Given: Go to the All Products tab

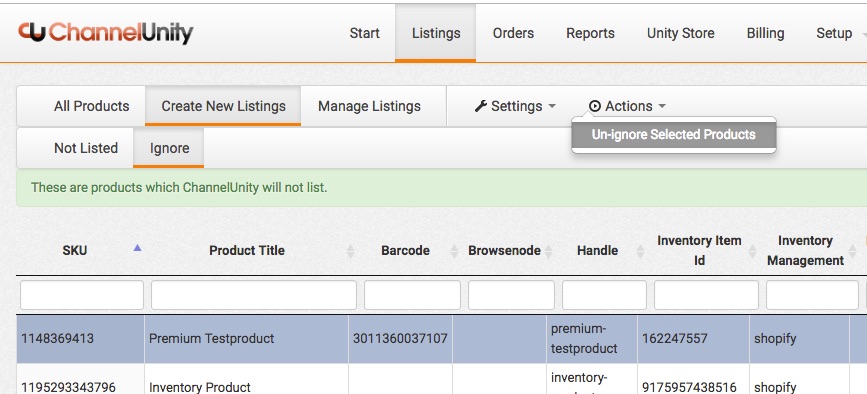Looking at the screenshot, I should [91, 106].
